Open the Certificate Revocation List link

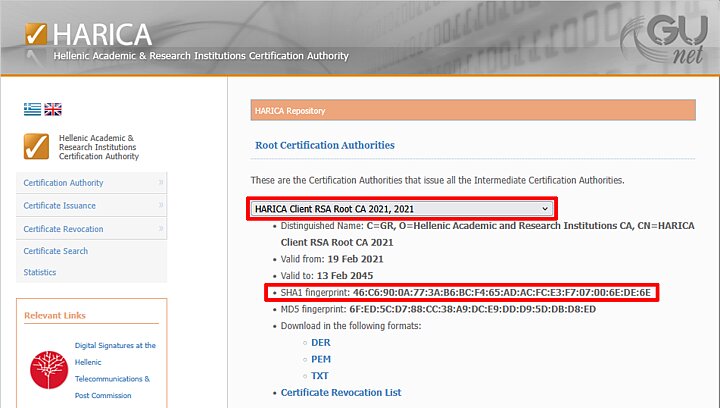click(341, 392)
